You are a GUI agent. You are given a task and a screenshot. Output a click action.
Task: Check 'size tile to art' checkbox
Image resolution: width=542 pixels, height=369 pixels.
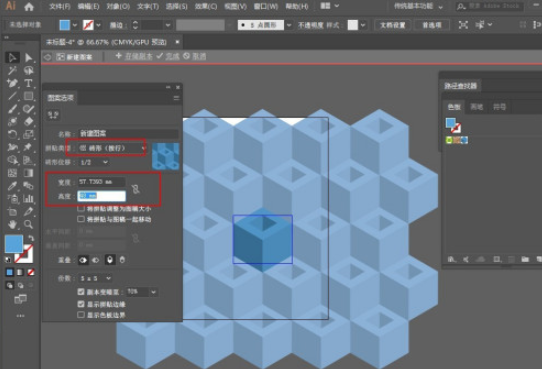[81, 208]
